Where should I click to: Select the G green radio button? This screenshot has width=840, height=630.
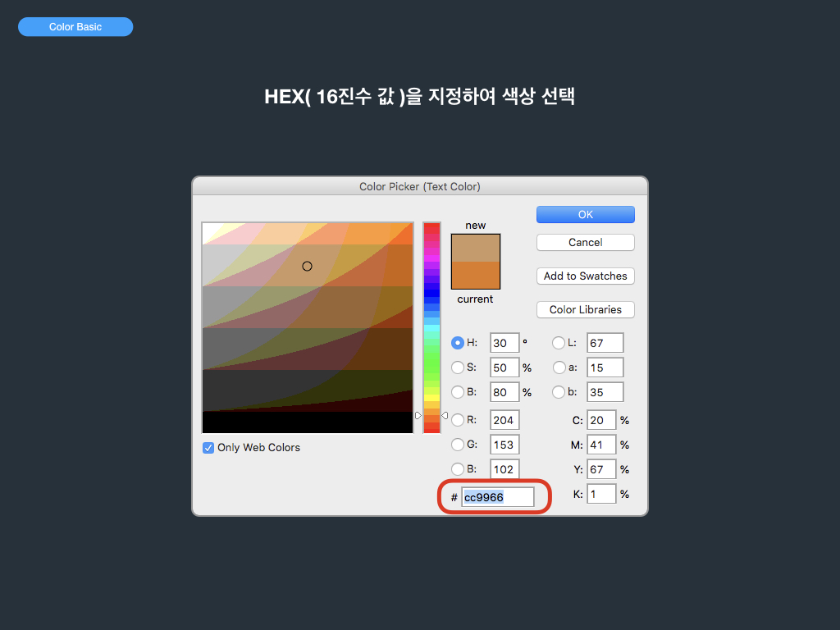coord(458,445)
